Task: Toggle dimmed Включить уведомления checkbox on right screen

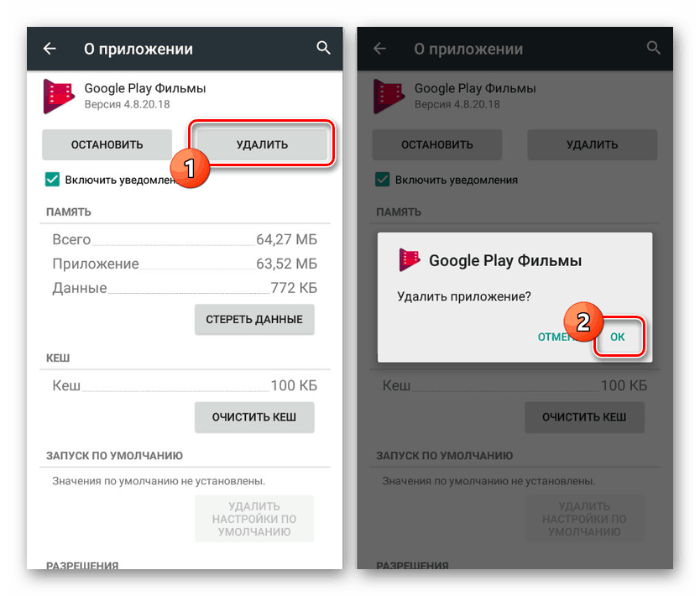Action: [x=382, y=180]
